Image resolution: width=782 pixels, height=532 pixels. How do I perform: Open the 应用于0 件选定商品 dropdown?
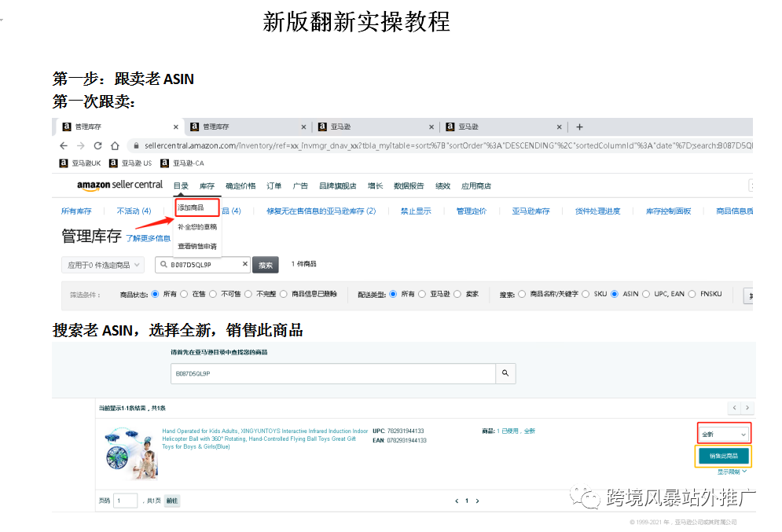[x=103, y=265]
